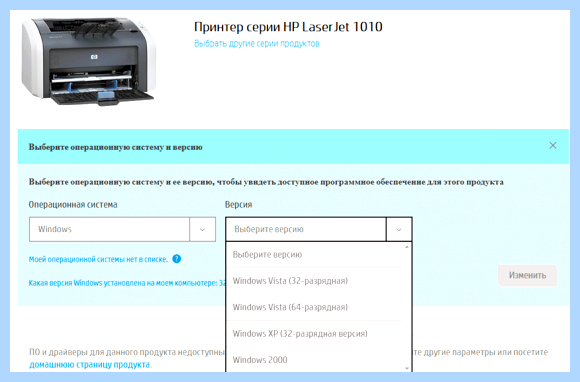This screenshot has height=382, width=580.
Task: Select Windows XP (32-разрядная версия) option
Action: point(314,334)
